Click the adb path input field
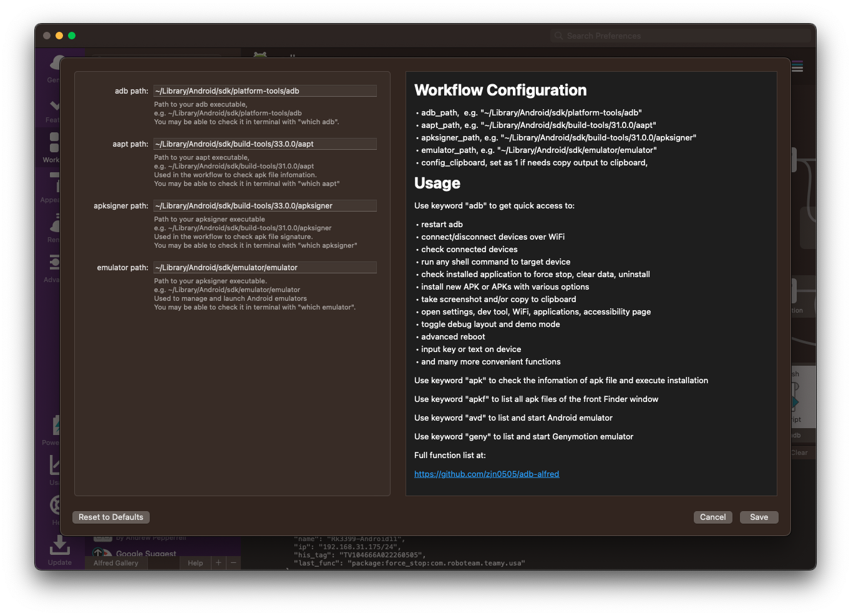The width and height of the screenshot is (851, 616). pos(265,91)
